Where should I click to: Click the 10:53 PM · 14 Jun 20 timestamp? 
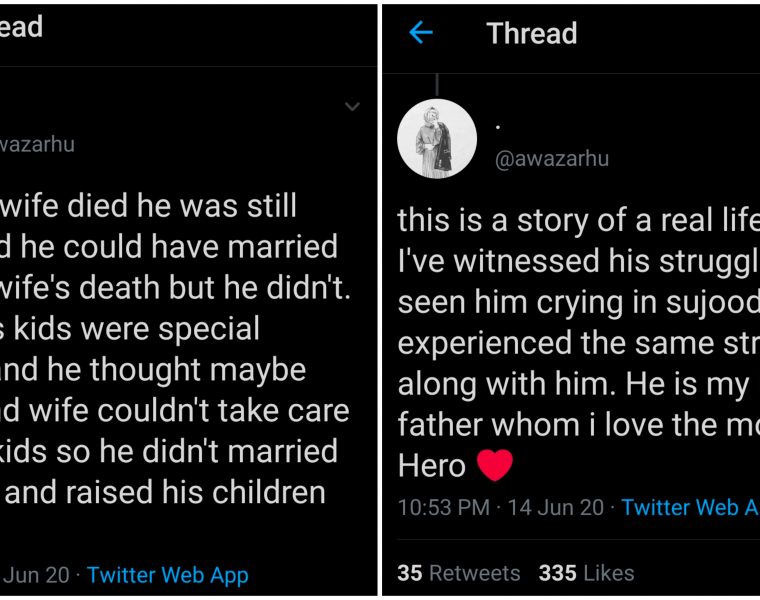tap(500, 507)
